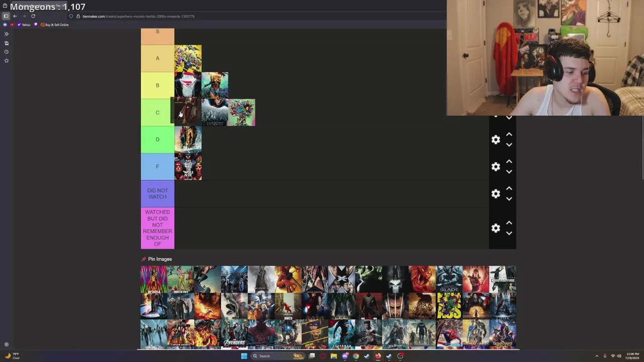Image resolution: width=644 pixels, height=362 pixels.
Task: Select the WW84 poster thumbnail
Action: (154, 279)
